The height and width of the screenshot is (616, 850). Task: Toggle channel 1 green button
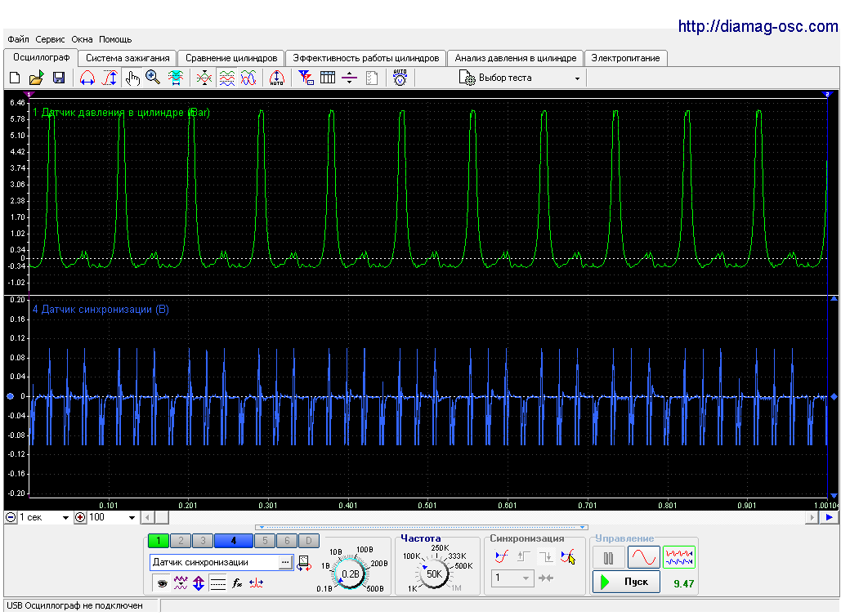pyautogui.click(x=159, y=540)
